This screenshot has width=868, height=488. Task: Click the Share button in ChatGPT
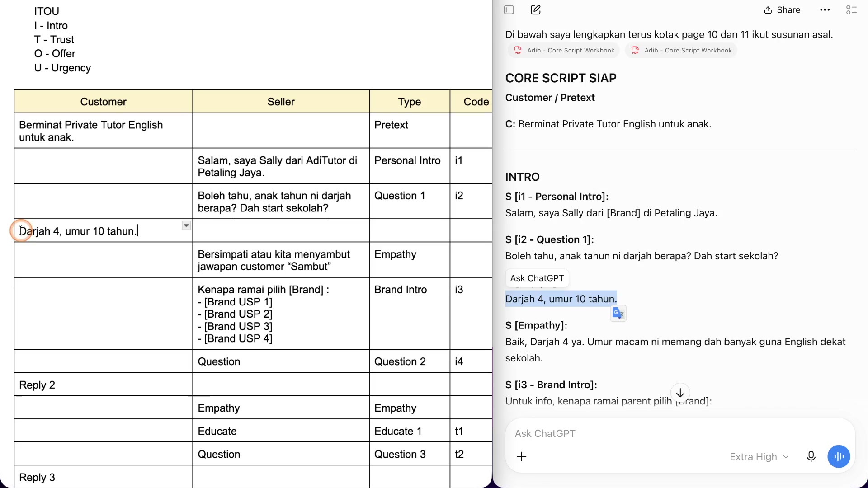782,10
